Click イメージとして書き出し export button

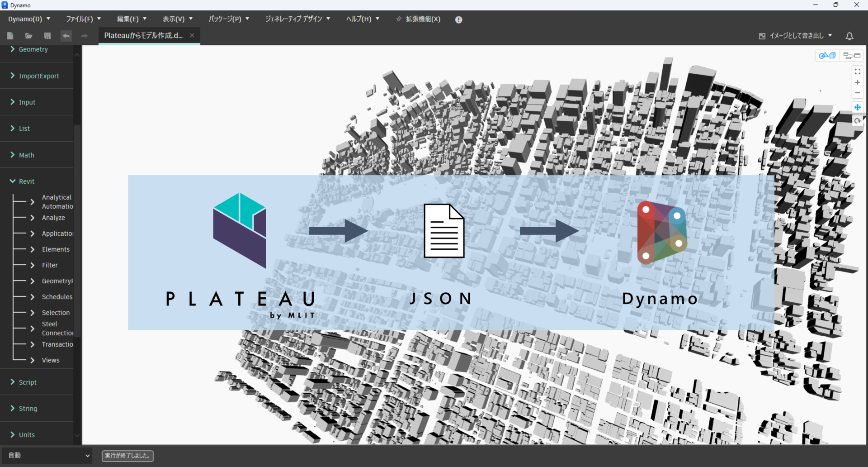pos(796,35)
